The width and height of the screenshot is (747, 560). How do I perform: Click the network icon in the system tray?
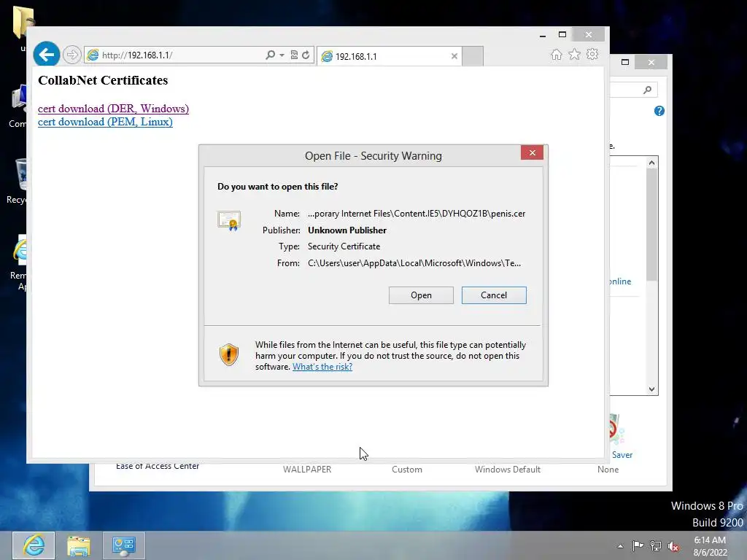656,546
